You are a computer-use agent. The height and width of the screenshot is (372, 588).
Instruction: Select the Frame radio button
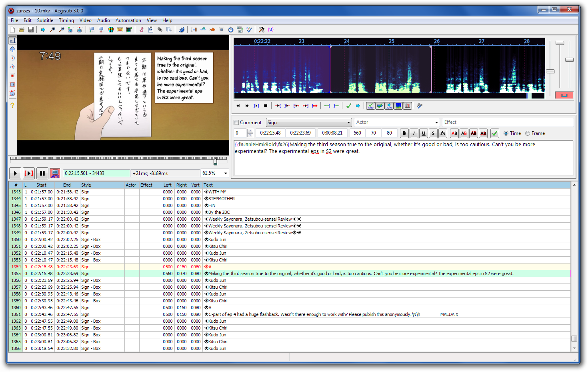[528, 133]
